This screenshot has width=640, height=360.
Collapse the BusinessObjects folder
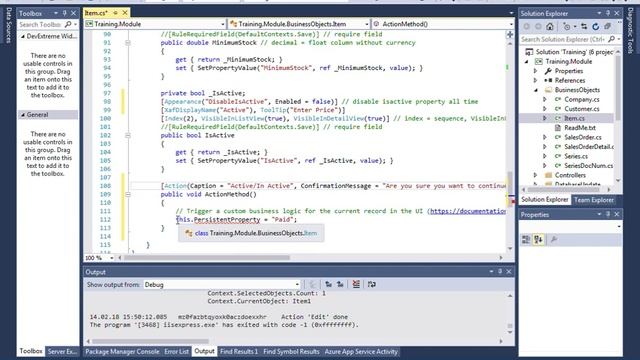pos(536,90)
